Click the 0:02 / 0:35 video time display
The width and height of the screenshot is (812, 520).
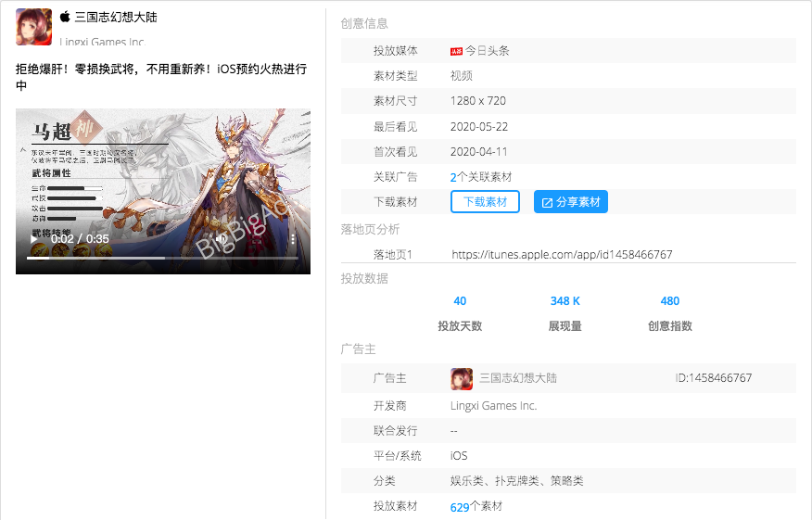click(x=80, y=239)
